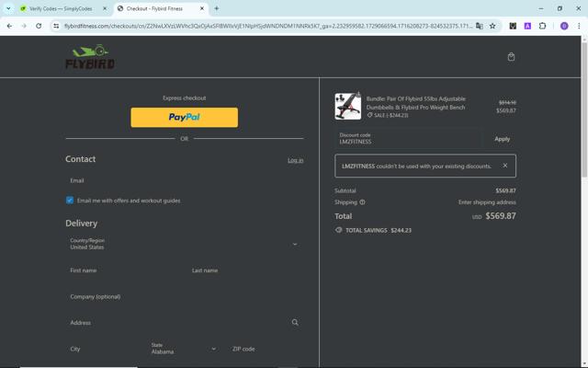View site information icon in address bar
This screenshot has width=588, height=368.
point(56,26)
